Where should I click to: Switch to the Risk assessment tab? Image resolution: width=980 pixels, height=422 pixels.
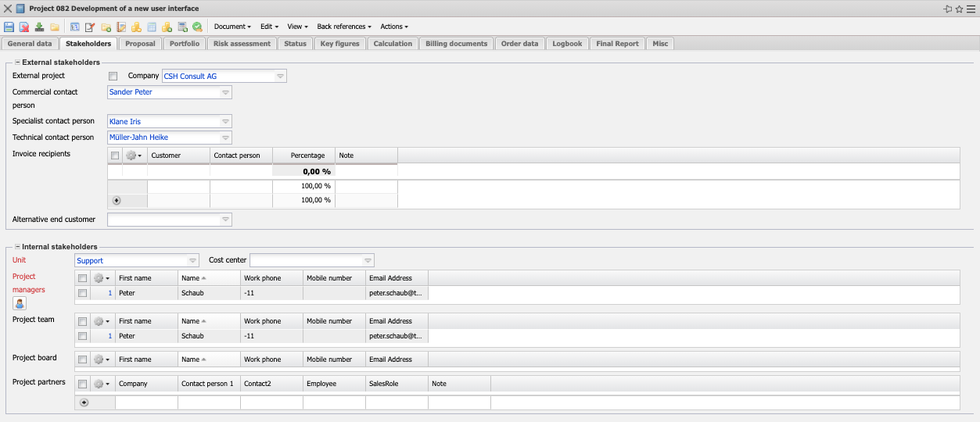click(242, 44)
